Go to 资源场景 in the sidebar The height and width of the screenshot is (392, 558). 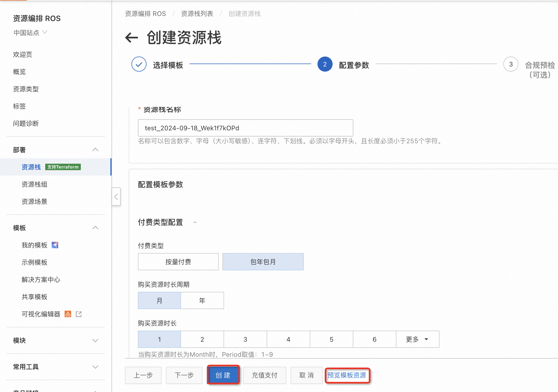click(34, 201)
